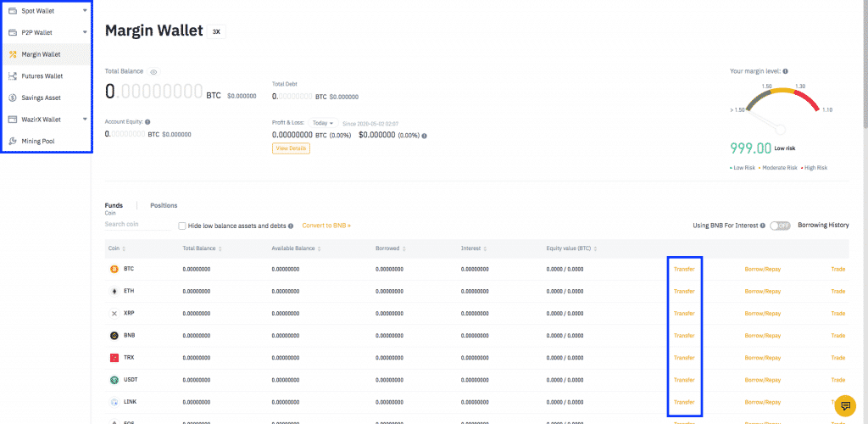
Task: Click the Convert to BNB link
Action: (x=326, y=226)
